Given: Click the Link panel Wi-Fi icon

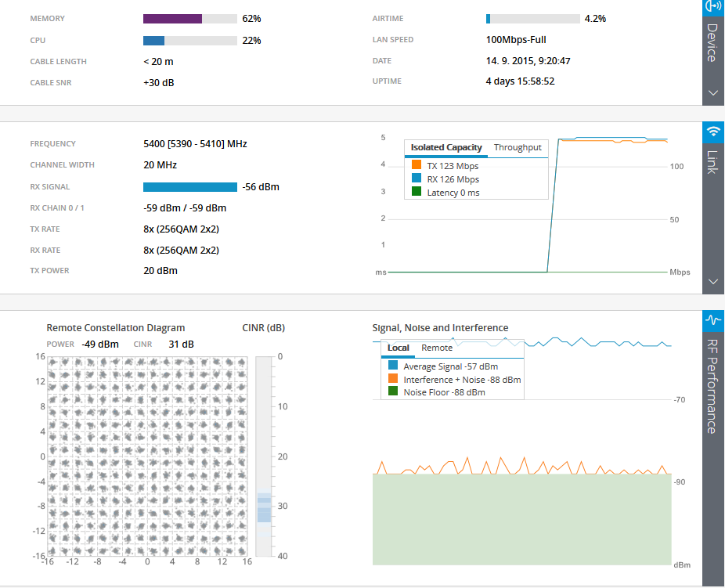Looking at the screenshot, I should pyautogui.click(x=712, y=130).
